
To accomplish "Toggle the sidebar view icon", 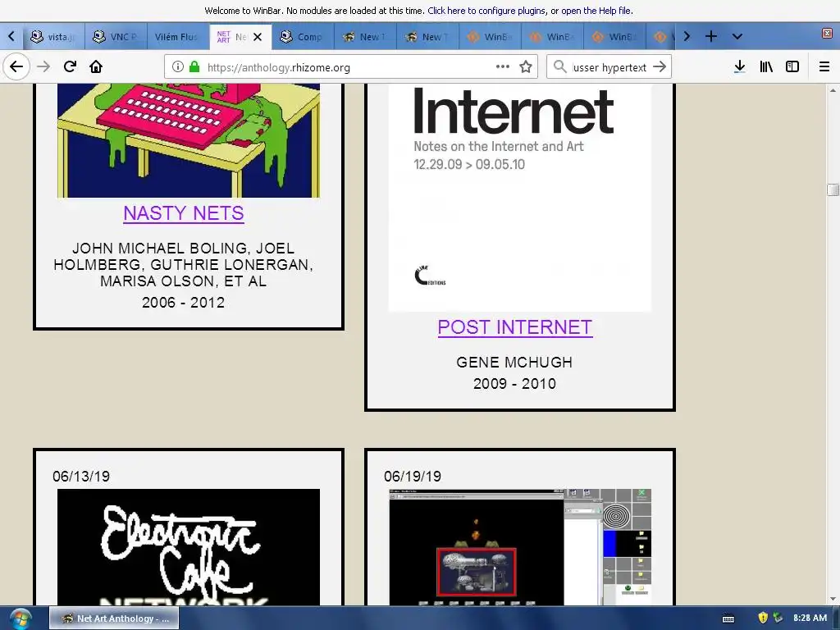I will pyautogui.click(x=792, y=66).
